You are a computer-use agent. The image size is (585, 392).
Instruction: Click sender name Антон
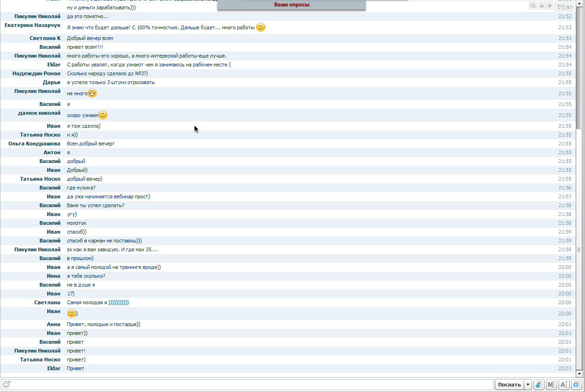pos(52,152)
